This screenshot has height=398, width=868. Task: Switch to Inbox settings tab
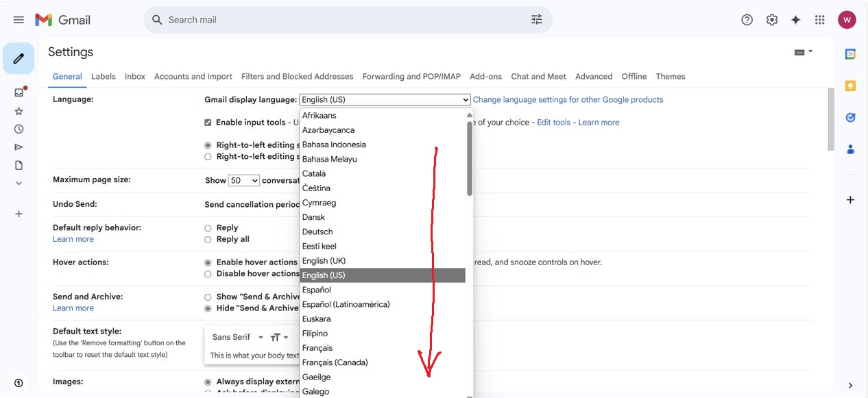(135, 77)
